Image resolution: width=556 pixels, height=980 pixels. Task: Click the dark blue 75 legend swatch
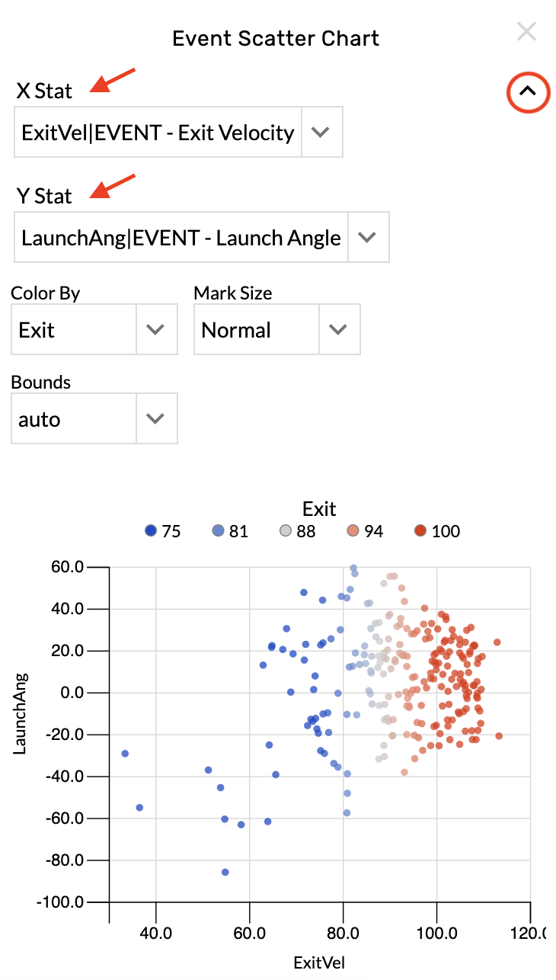(151, 532)
